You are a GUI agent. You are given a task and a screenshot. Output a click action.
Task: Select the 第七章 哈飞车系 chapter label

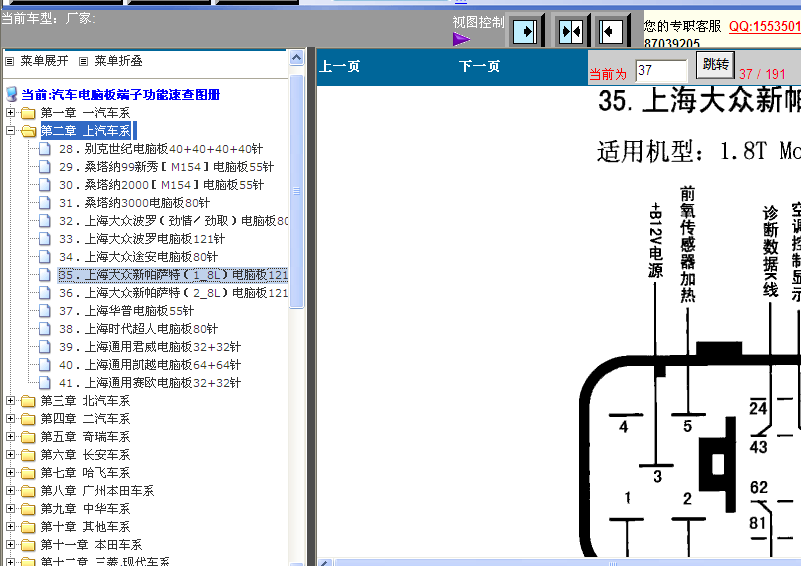[x=85, y=473]
